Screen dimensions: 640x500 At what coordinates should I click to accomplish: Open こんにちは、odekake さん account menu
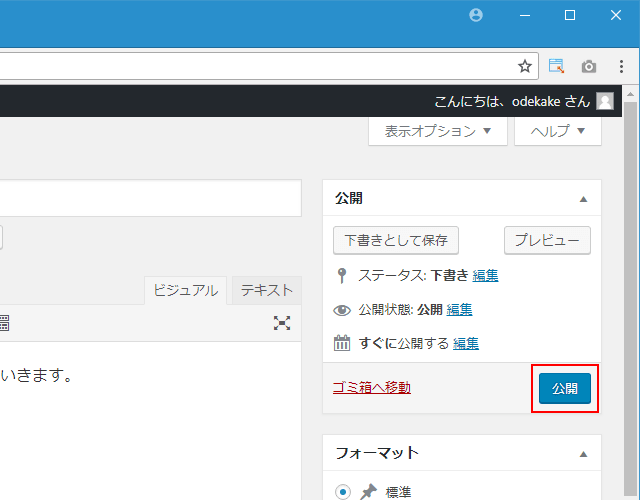click(524, 101)
